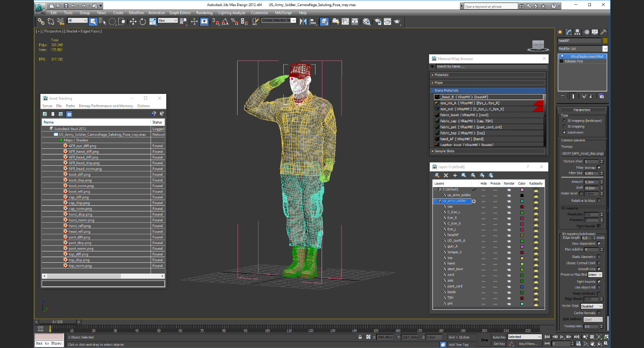Refresh assets in Asset Tracking toolbar

click(x=44, y=114)
